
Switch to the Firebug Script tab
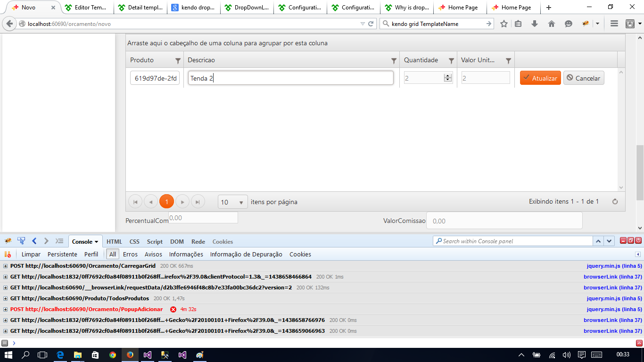[155, 241]
